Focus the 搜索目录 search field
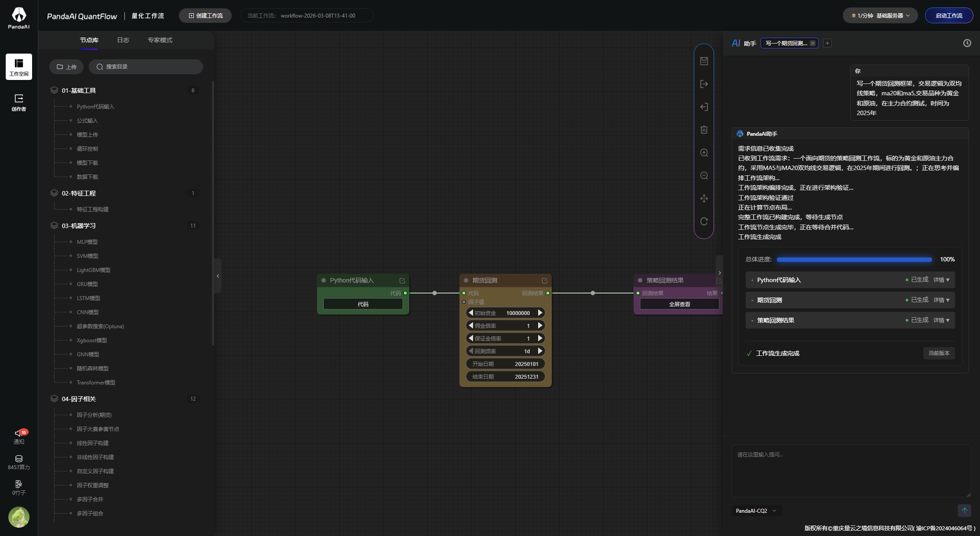 tap(146, 67)
